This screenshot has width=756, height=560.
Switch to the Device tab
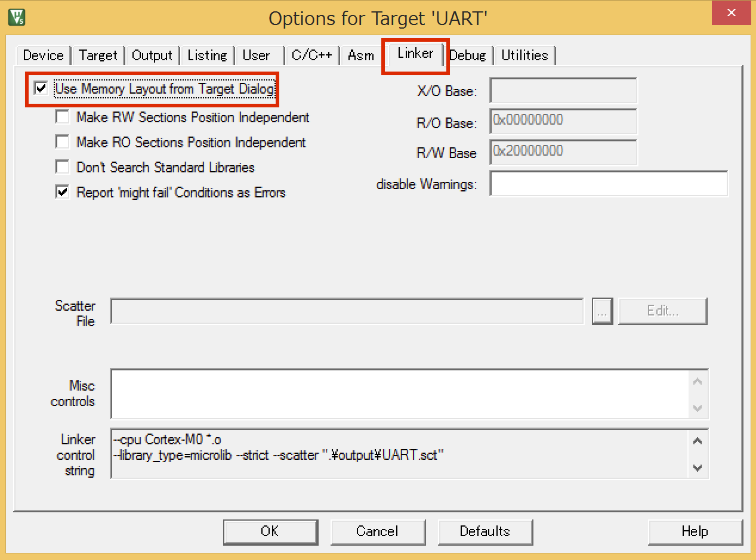click(43, 55)
